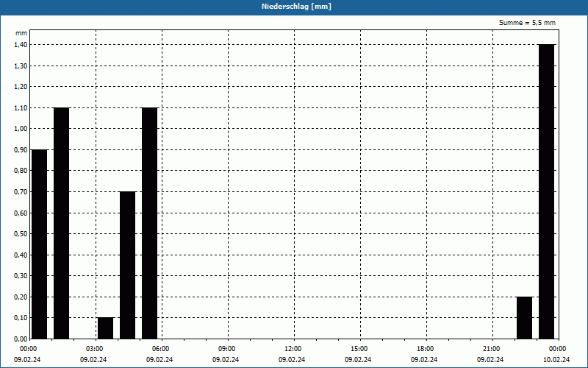Click the 0,20 y-axis label
588x368 pixels.
click(x=21, y=297)
